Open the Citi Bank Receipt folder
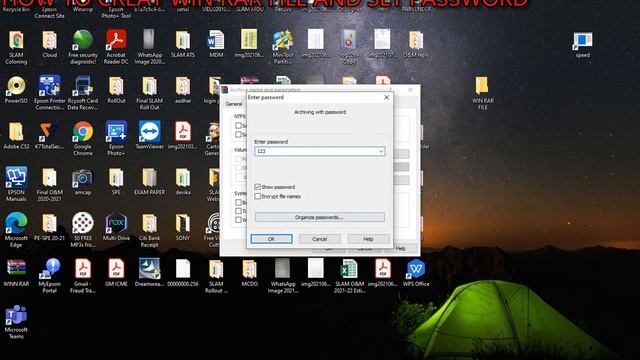640x360 pixels. tap(149, 224)
